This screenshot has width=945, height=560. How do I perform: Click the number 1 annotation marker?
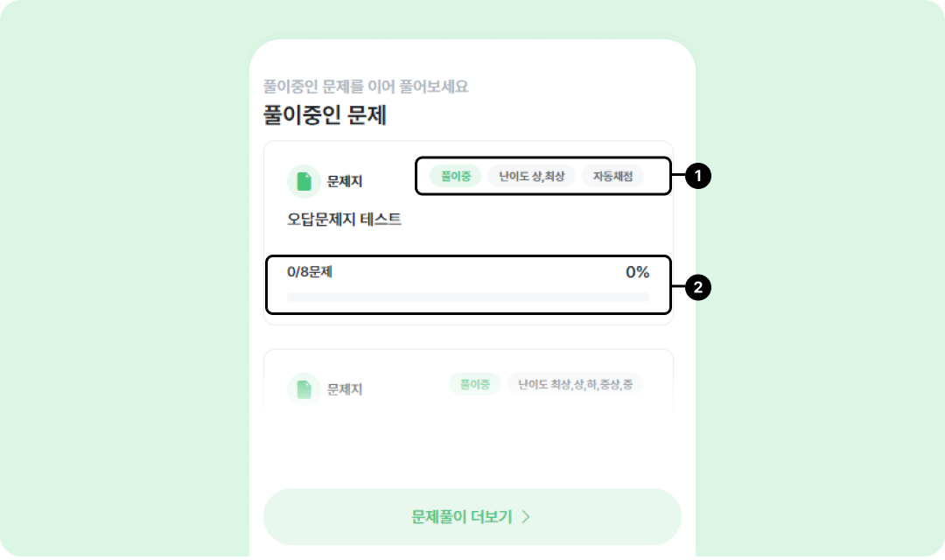pyautogui.click(x=697, y=177)
